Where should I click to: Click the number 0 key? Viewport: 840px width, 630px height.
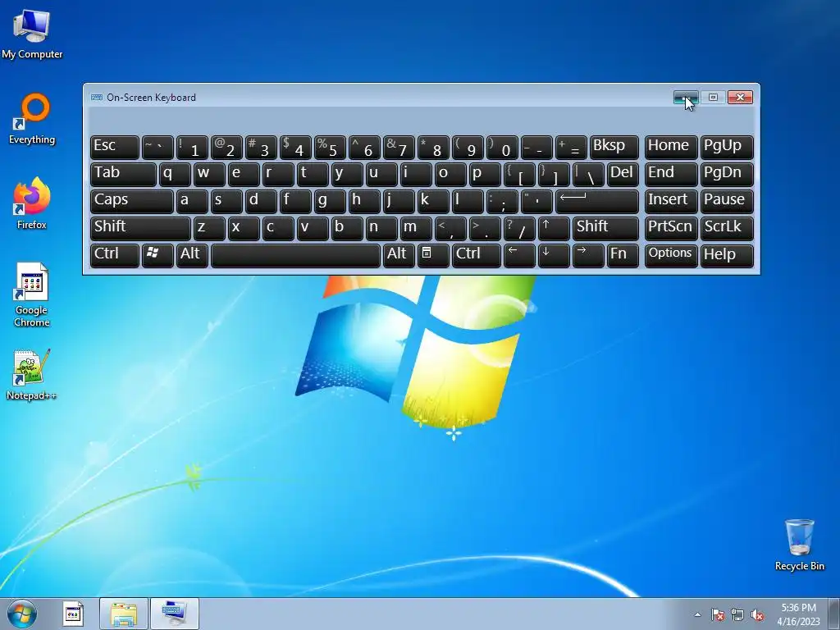[502, 147]
